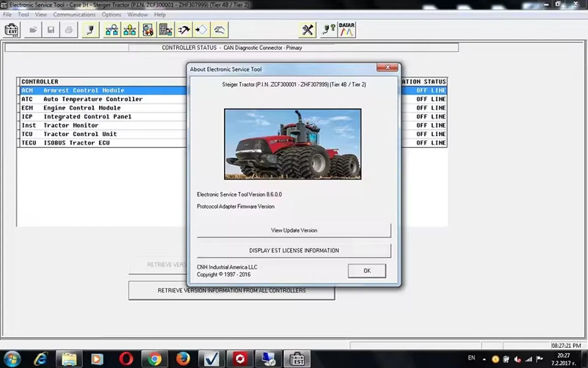Click the EST toolbox icon in the toolbar
The image size is (588, 368).
pyautogui.click(x=11, y=30)
